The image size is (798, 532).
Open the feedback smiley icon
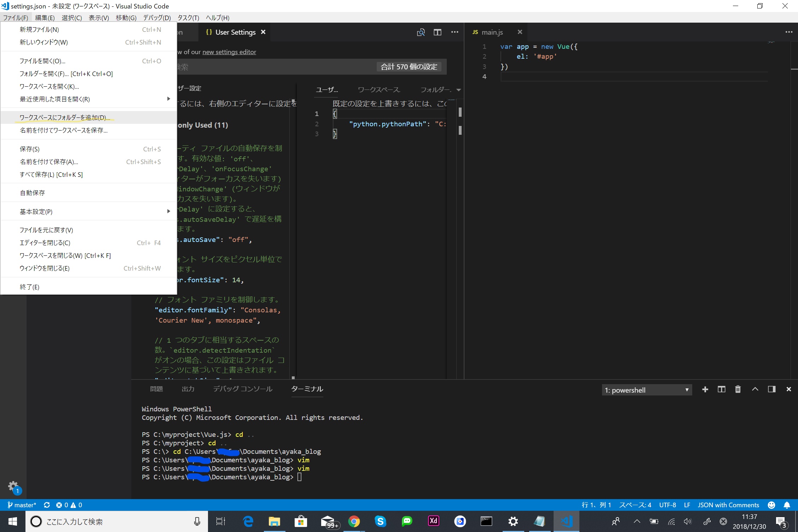click(771, 505)
